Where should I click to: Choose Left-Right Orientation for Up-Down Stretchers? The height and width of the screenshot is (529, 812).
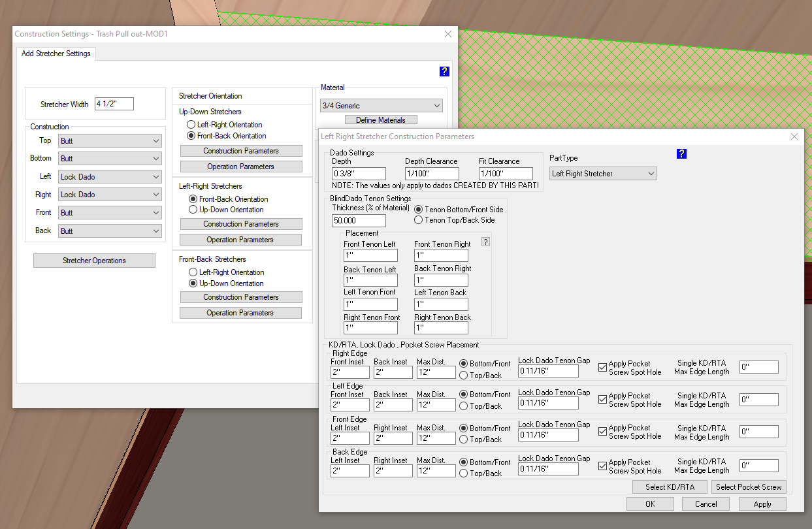(191, 125)
